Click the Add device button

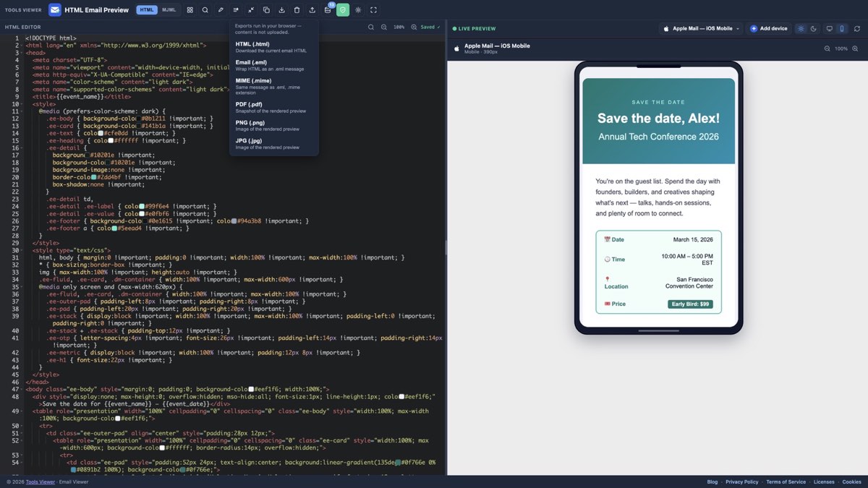pos(769,29)
